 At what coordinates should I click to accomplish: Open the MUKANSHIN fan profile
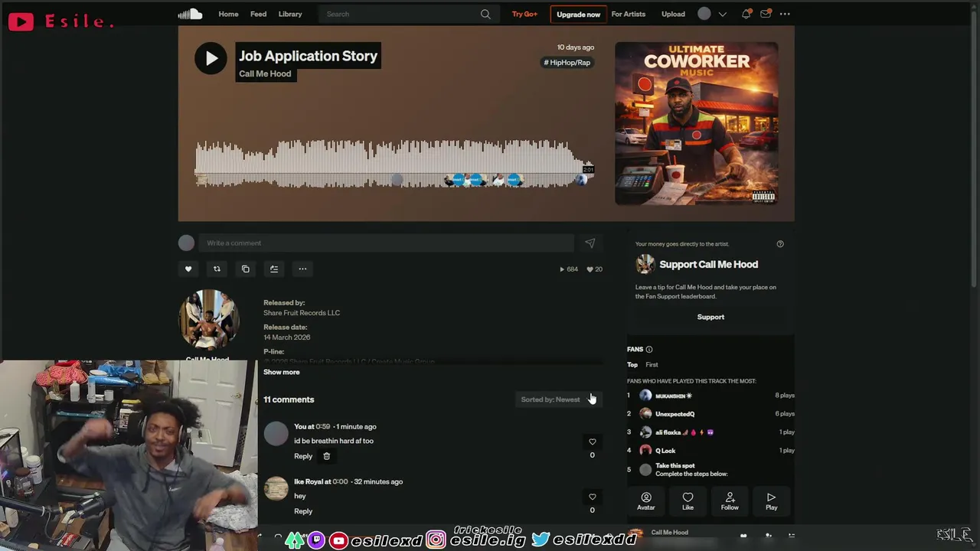pos(674,396)
